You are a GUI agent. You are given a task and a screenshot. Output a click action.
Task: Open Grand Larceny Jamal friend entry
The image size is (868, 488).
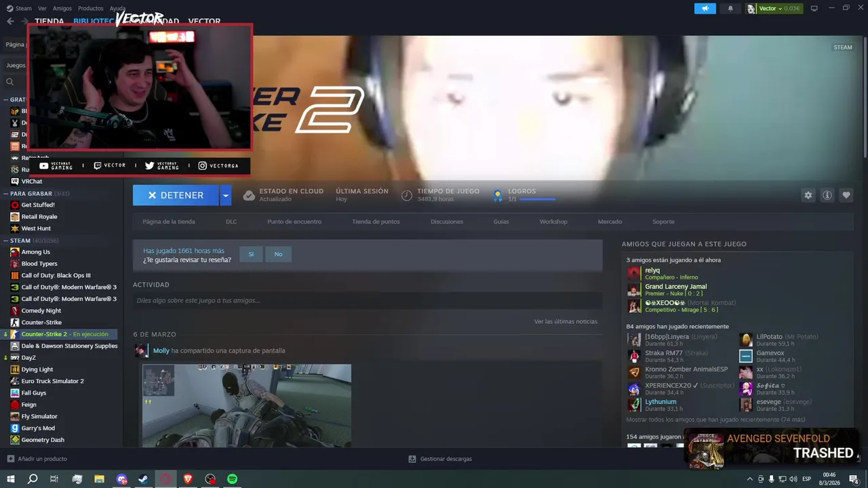tap(675, 290)
